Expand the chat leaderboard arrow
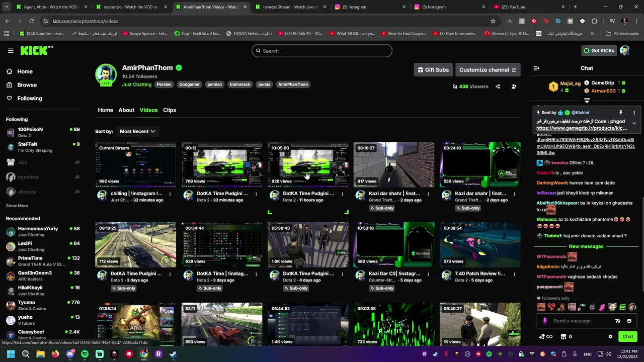 click(587, 101)
